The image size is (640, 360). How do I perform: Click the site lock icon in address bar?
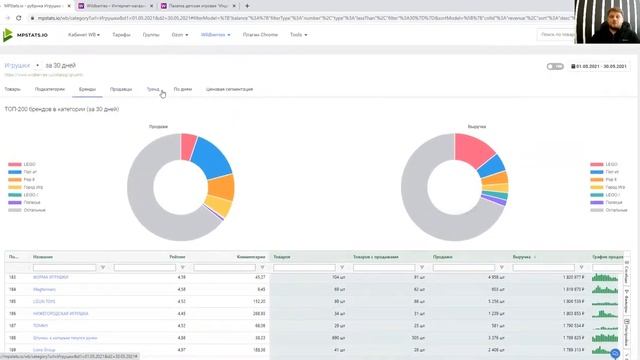(x=32, y=18)
